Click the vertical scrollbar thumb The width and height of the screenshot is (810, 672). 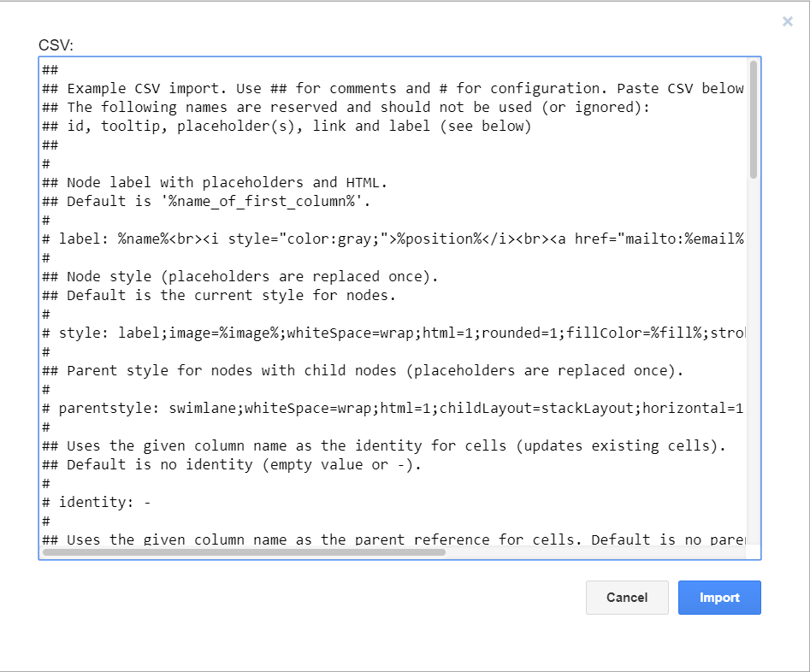point(753,111)
